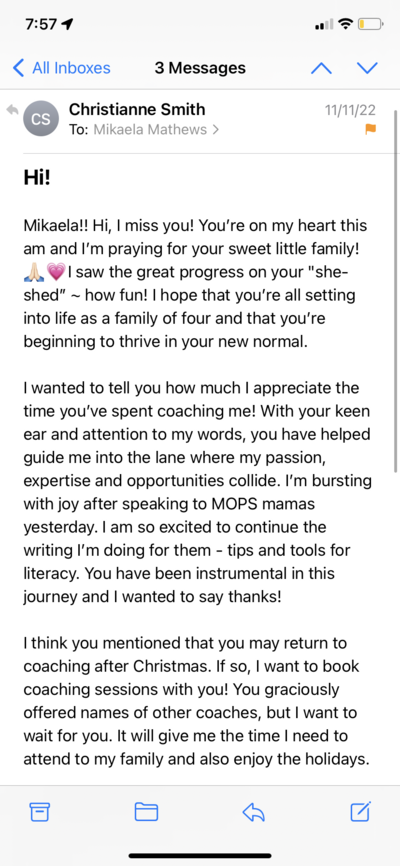Tap the message scrollbar indicator

coord(396,291)
